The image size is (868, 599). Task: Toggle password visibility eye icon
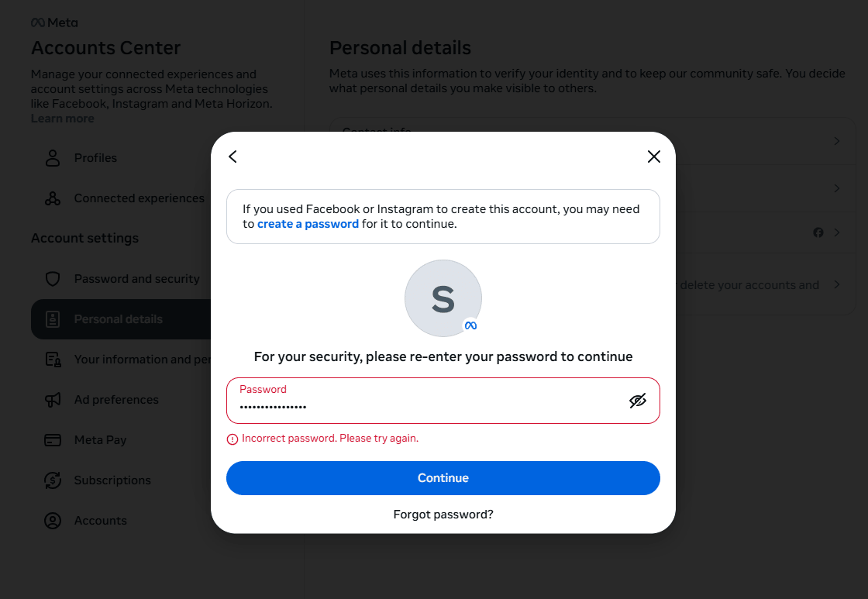coord(637,401)
